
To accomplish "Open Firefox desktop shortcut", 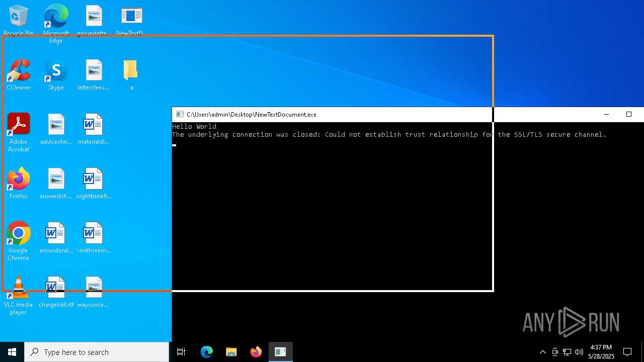I will coord(19,183).
